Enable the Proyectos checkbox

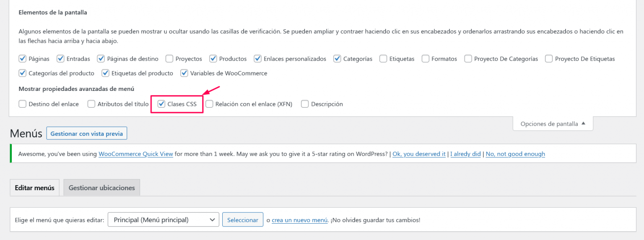click(169, 59)
